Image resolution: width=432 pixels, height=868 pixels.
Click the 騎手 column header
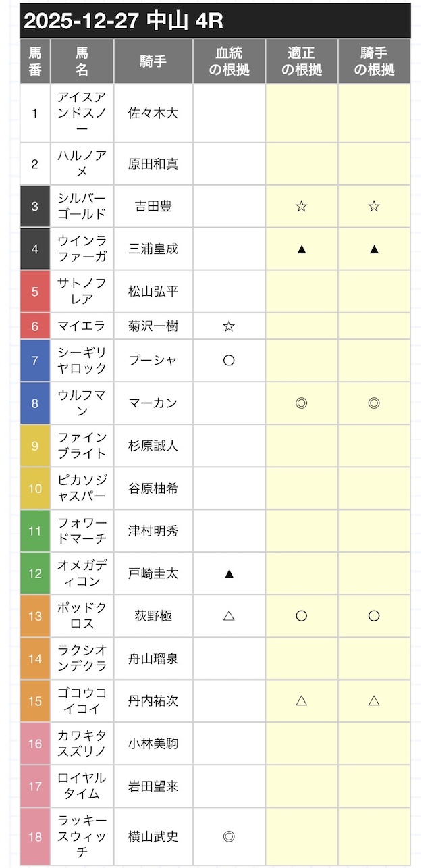pos(153,61)
